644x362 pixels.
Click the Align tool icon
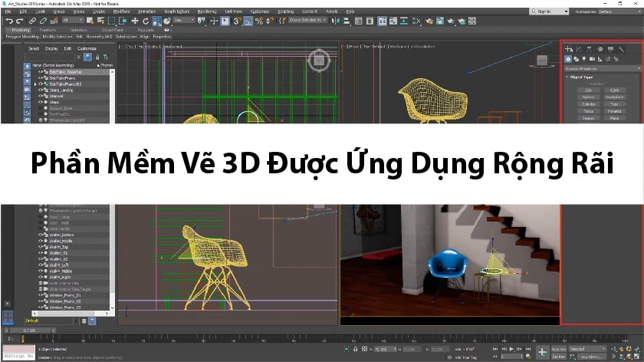(347, 21)
